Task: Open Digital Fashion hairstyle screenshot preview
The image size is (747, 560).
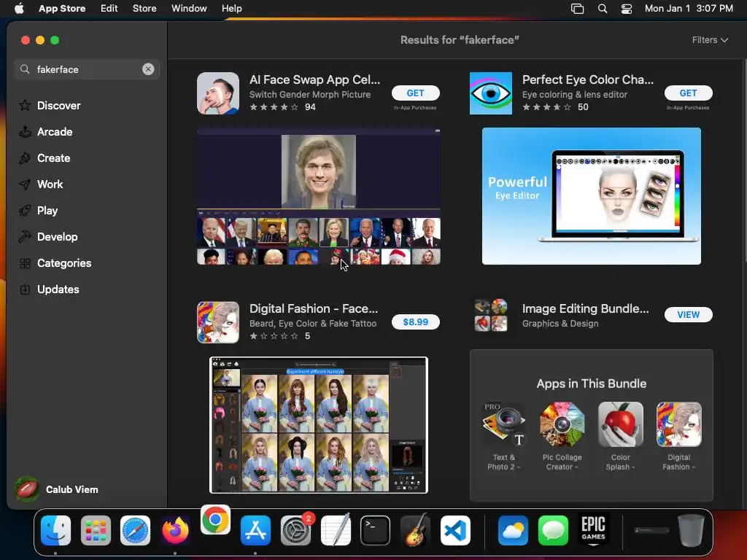Action: click(318, 425)
